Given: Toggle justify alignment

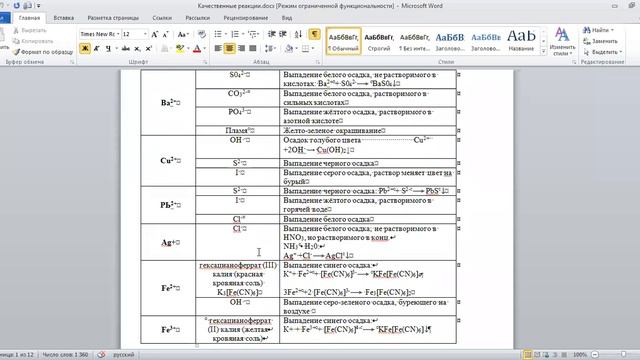Looking at the screenshot, I should (253, 49).
